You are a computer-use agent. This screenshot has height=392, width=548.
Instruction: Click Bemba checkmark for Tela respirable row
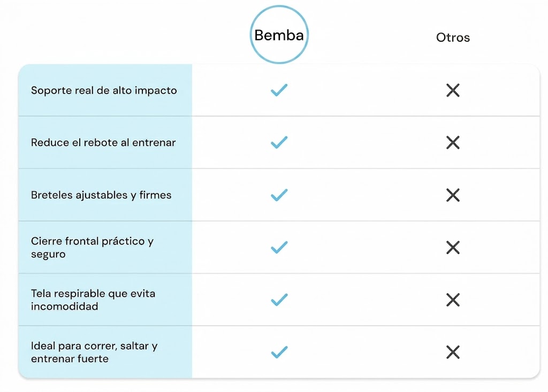point(279,300)
